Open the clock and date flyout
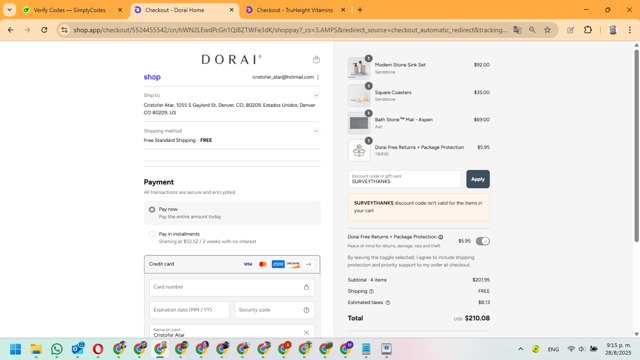The height and width of the screenshot is (360, 640). 618,349
